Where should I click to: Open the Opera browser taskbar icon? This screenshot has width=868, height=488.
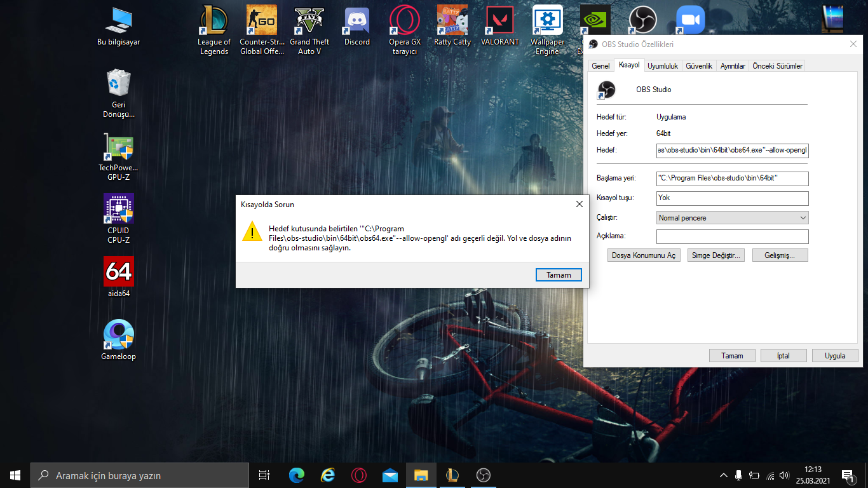[x=359, y=475]
